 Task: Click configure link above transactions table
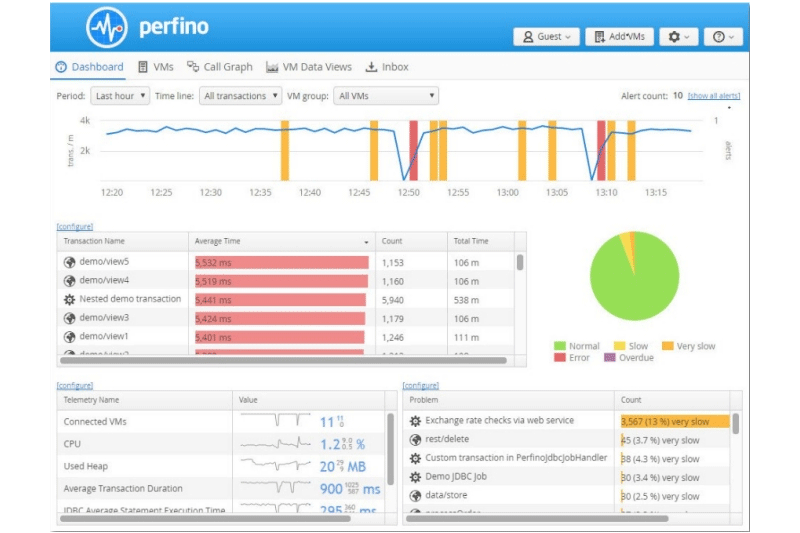click(x=74, y=226)
